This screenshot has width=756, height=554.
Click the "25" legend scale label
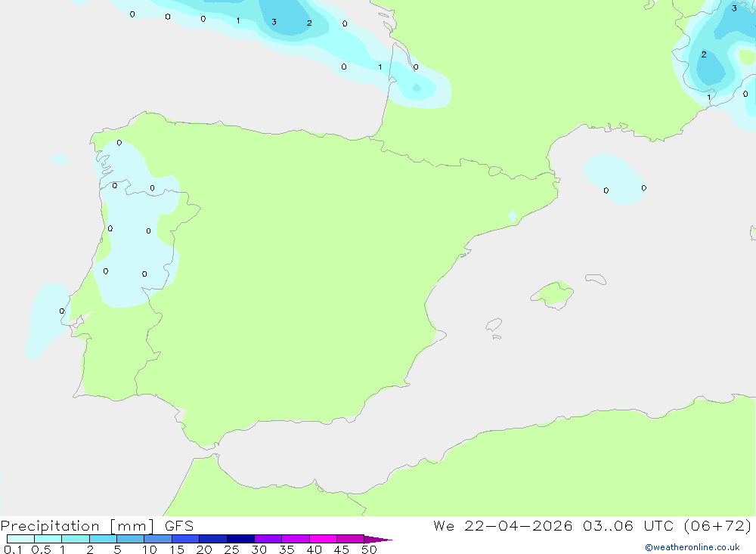click(232, 549)
